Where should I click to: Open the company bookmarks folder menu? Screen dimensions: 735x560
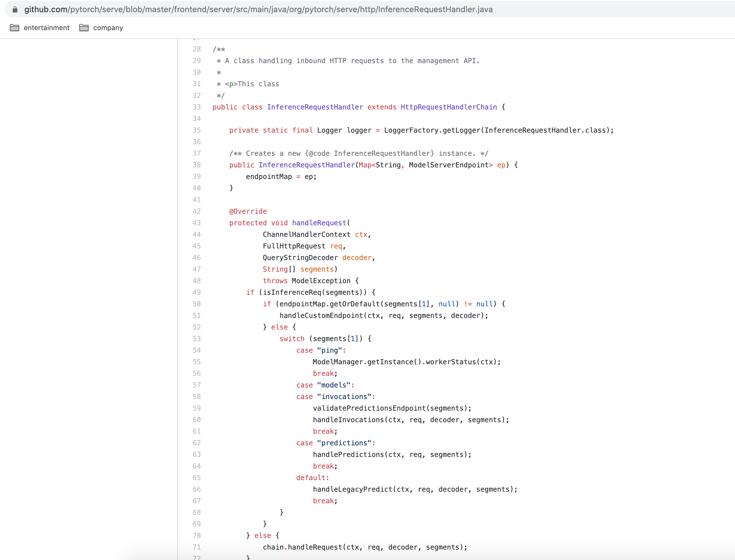coord(107,28)
